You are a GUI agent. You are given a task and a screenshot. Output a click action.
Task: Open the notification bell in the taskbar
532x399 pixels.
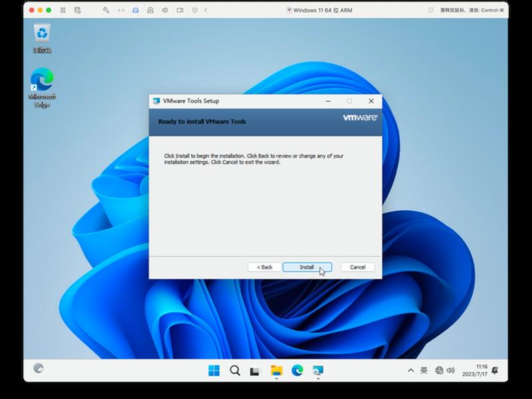point(495,370)
